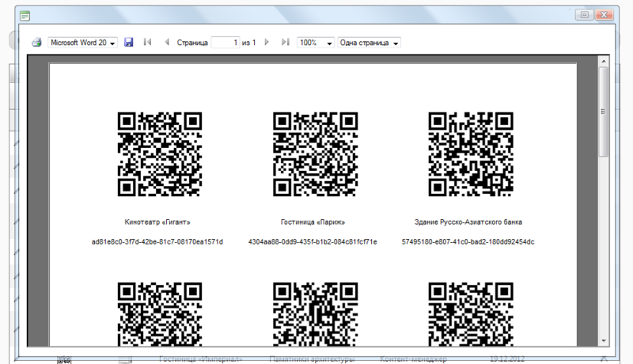
Task: Click Гостиница «Империал» in the background window
Action: pos(201,358)
